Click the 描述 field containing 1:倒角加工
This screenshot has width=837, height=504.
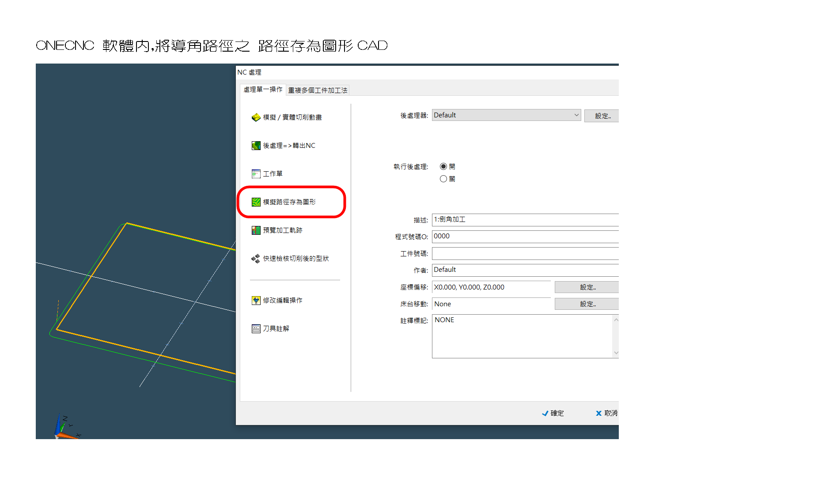(525, 219)
